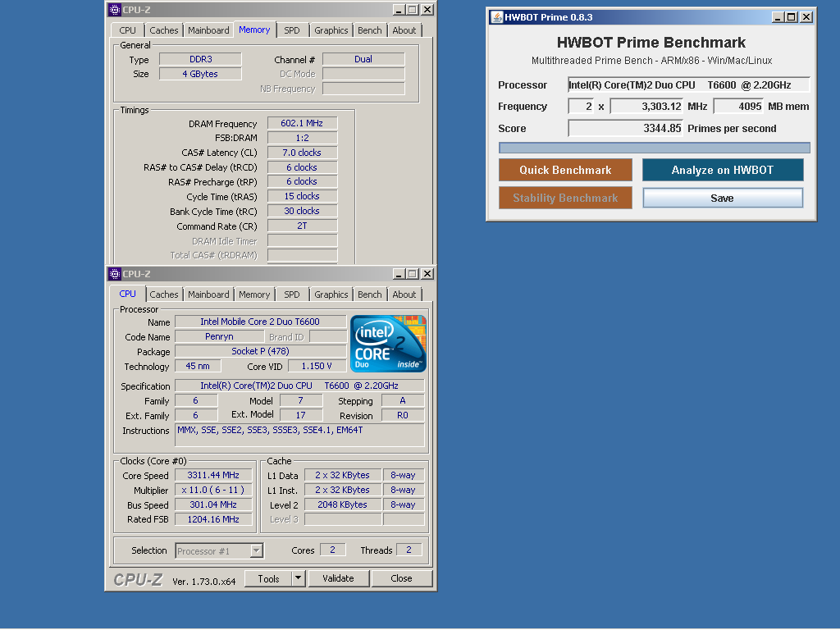Click the Close button in CPU-Z
Viewport: 840px width, 630px height.
(401, 578)
